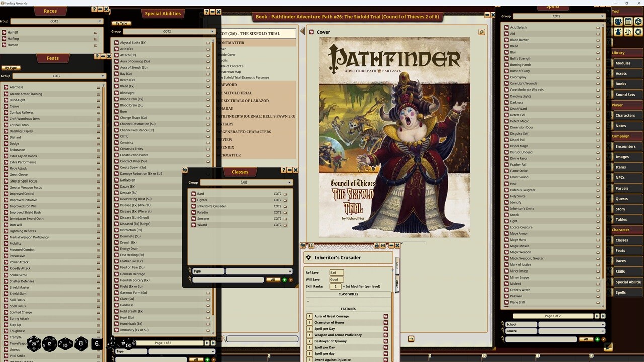Image resolution: width=644 pixels, height=362 pixels.
Task: Toggle By Type grouping in the Feats window
Action: tap(11, 67)
